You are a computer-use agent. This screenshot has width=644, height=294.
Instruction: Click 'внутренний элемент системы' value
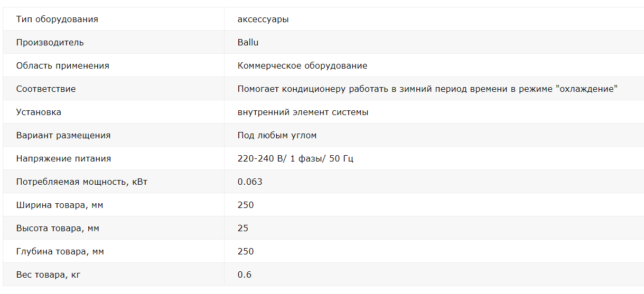click(x=303, y=112)
